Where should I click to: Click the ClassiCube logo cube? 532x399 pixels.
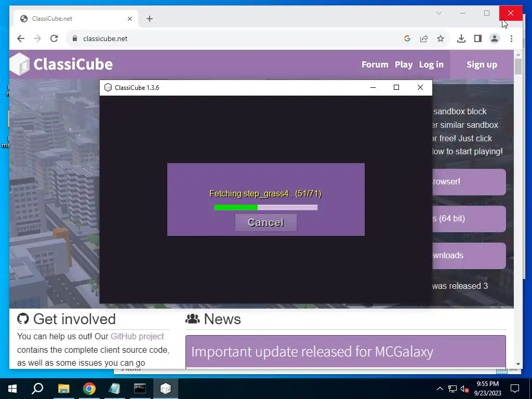[20, 64]
